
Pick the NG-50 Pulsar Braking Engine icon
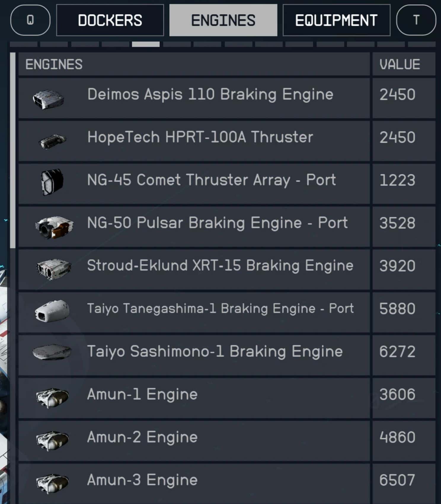point(54,227)
